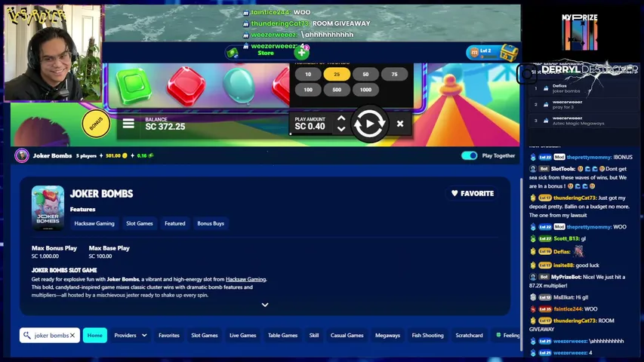Click Scott_B13's username in chat

(566, 238)
